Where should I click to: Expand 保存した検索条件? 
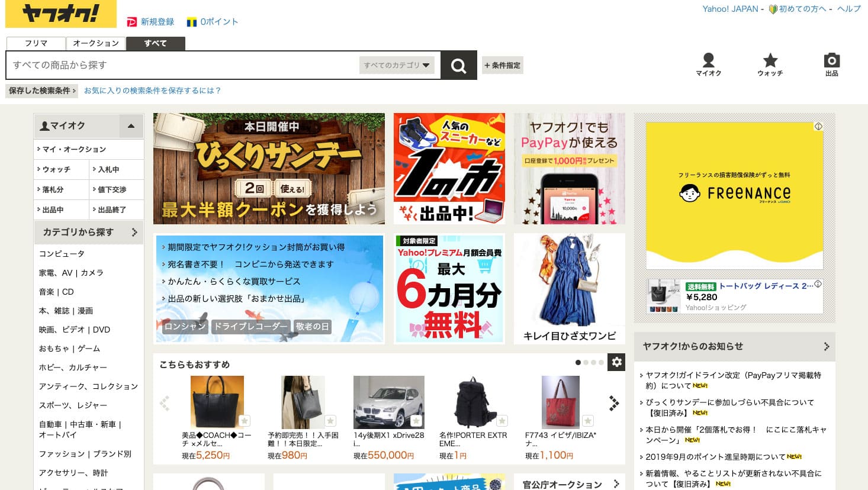point(41,91)
